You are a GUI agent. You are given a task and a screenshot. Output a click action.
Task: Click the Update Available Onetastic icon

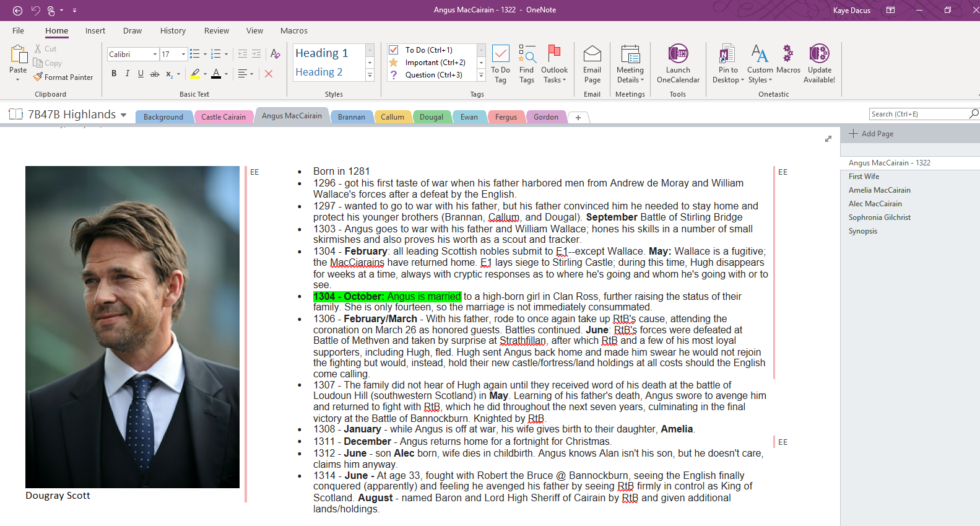click(819, 55)
